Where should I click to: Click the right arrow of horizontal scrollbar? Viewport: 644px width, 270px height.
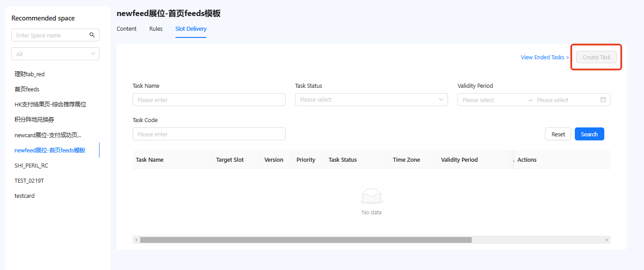click(x=607, y=240)
